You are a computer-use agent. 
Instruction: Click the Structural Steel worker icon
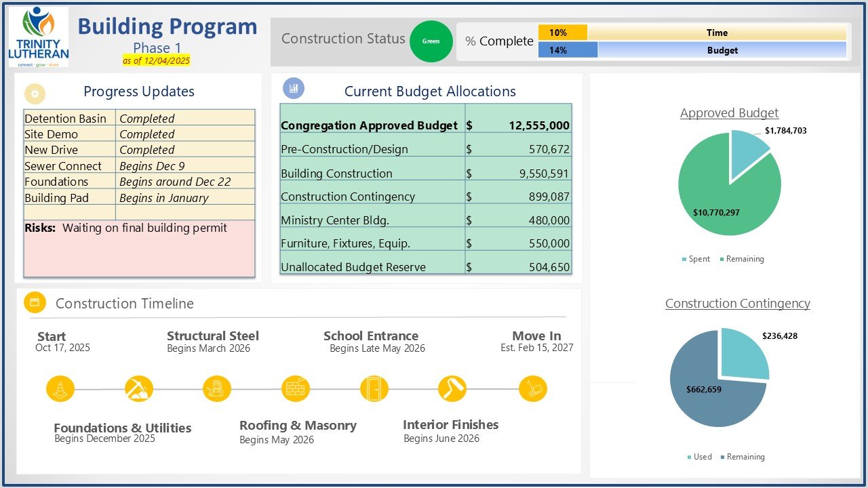[217, 388]
